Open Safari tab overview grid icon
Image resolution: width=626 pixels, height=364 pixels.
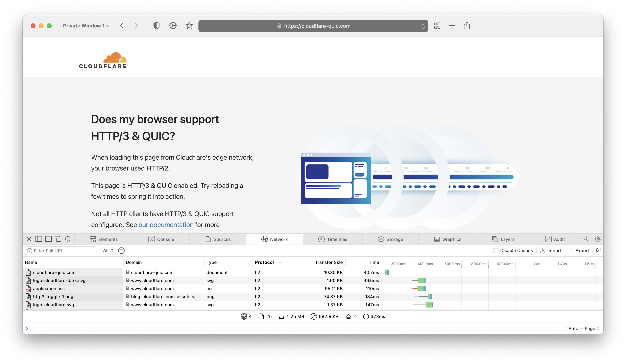coord(437,26)
